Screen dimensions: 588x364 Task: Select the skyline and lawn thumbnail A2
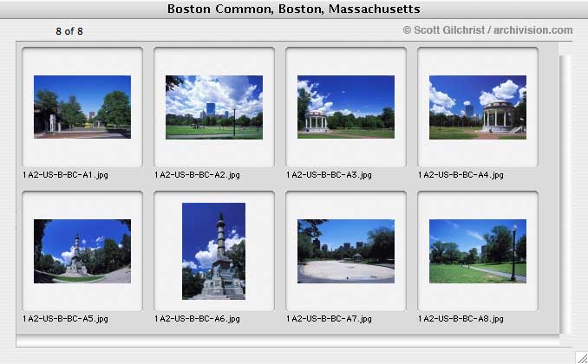coord(214,107)
